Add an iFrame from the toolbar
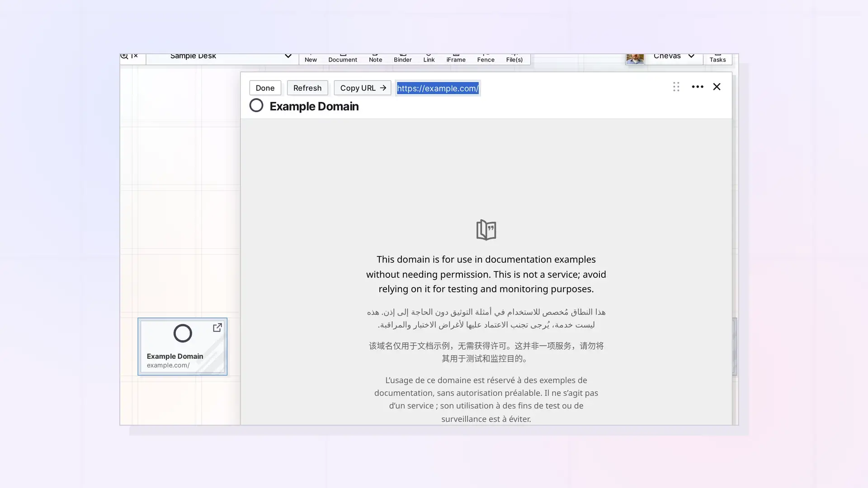This screenshot has width=868, height=488. point(456,59)
